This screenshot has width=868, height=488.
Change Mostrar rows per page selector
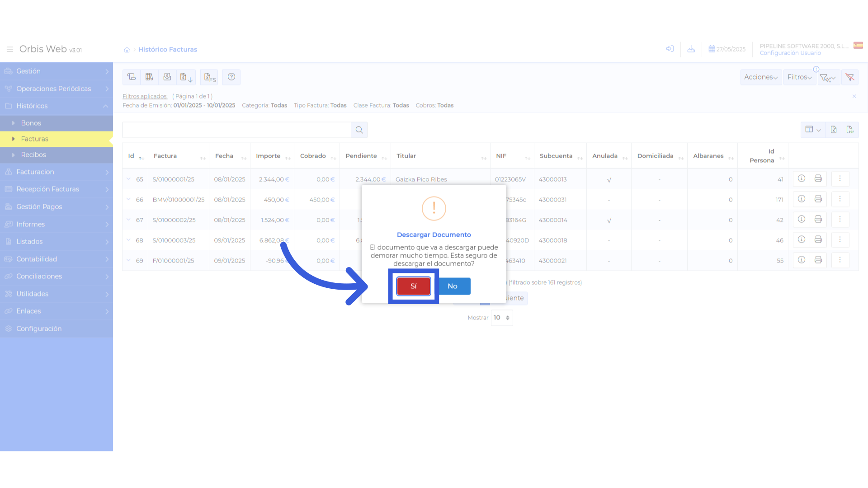tap(502, 318)
